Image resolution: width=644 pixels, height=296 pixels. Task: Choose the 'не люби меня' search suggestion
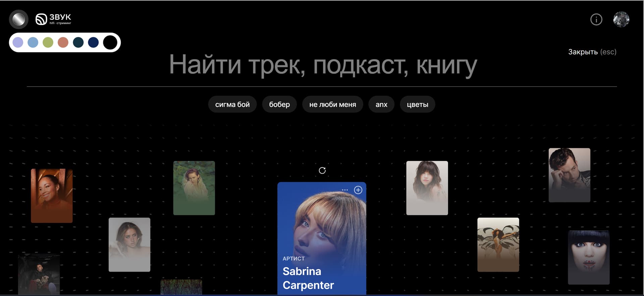(333, 104)
